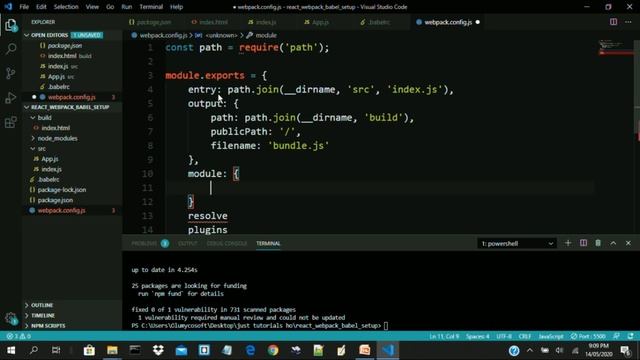The height and width of the screenshot is (360, 640).
Task: Change file encoding UTF-8
Action: 504,336
